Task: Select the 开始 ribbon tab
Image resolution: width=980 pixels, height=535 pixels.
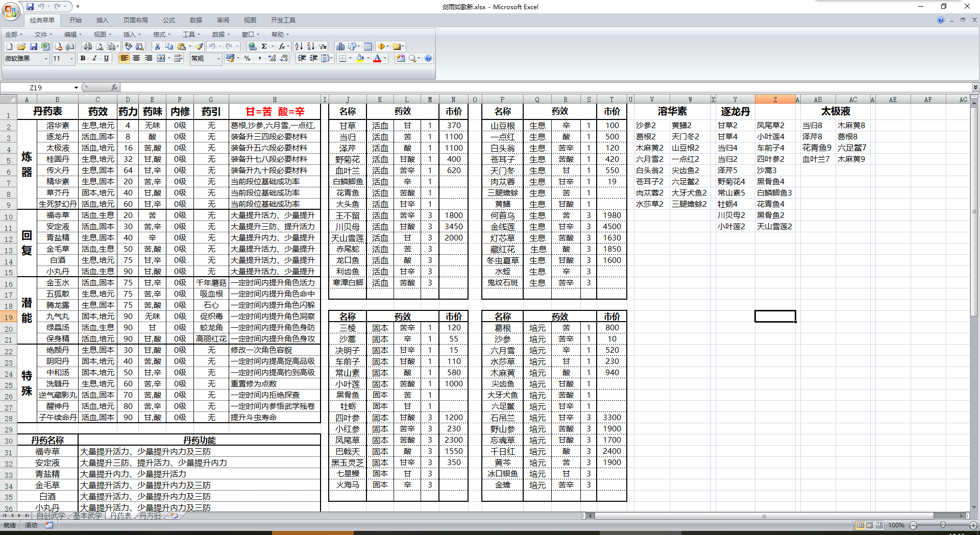Action: click(x=76, y=20)
